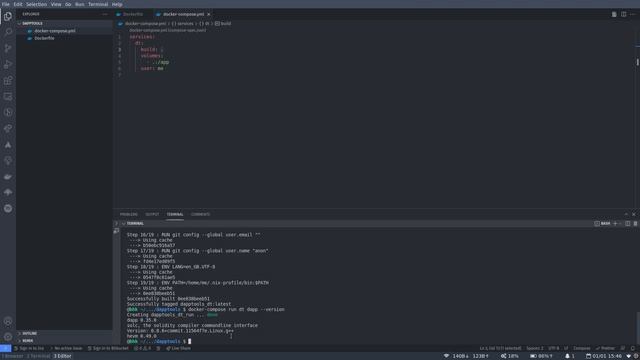
Task: Open the Extensions view
Action: pos(8,80)
